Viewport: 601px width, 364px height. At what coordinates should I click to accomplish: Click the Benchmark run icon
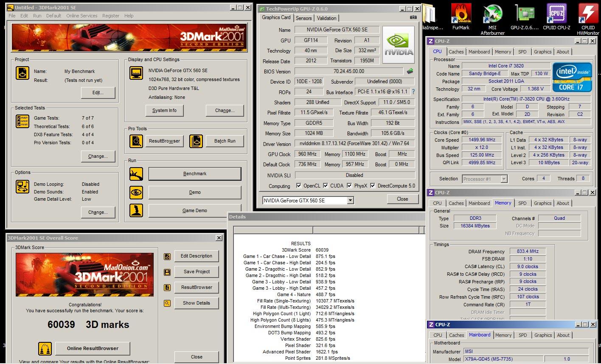tap(136, 174)
